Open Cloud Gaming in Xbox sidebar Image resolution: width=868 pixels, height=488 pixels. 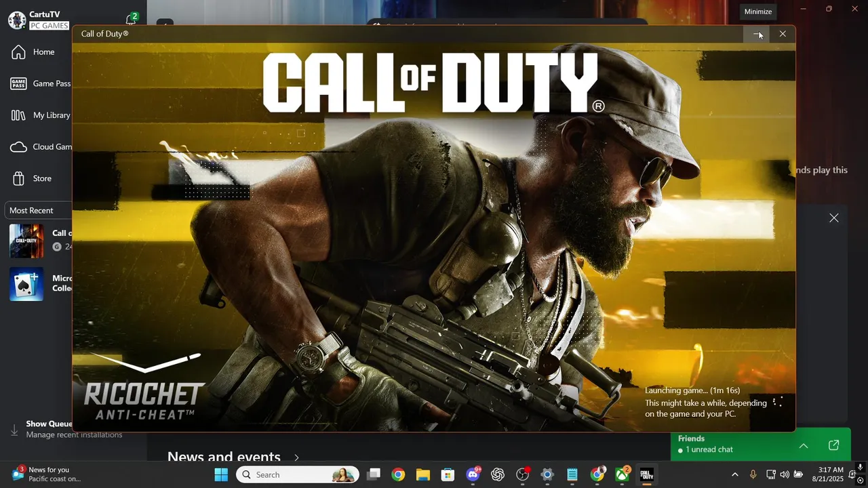tap(42, 147)
